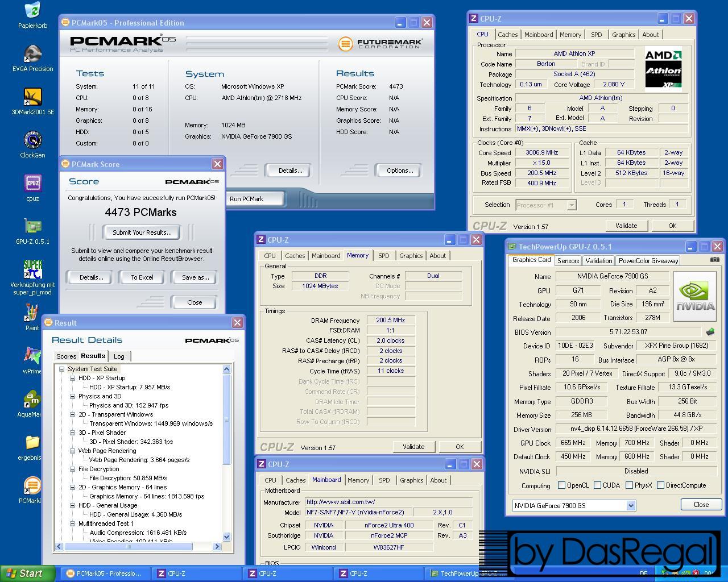Viewport: 728px width, 582px height.
Task: Click Save as button in PCMark Score
Action: click(x=195, y=277)
